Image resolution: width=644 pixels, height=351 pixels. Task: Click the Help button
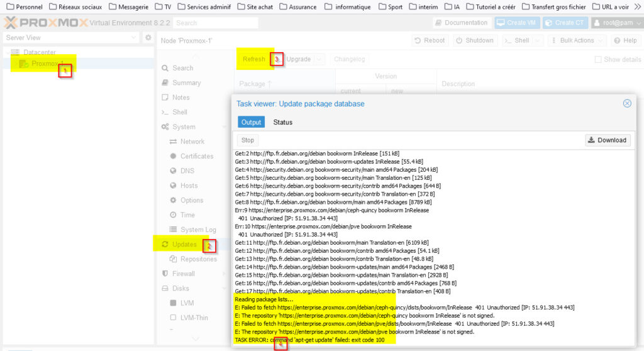[625, 40]
